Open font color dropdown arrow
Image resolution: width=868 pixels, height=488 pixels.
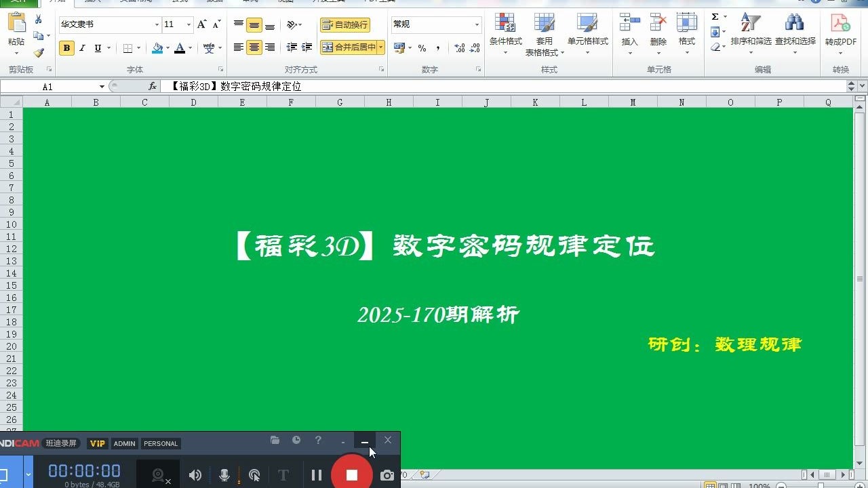coord(190,48)
